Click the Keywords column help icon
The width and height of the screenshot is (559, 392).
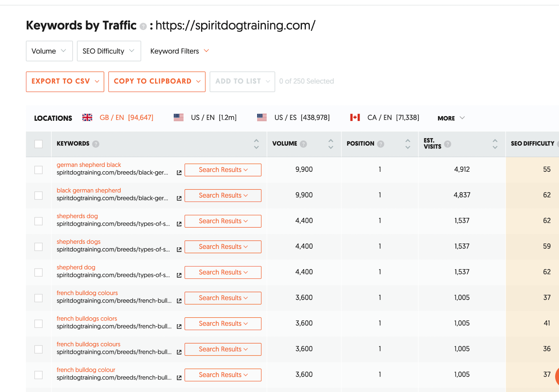click(x=96, y=144)
